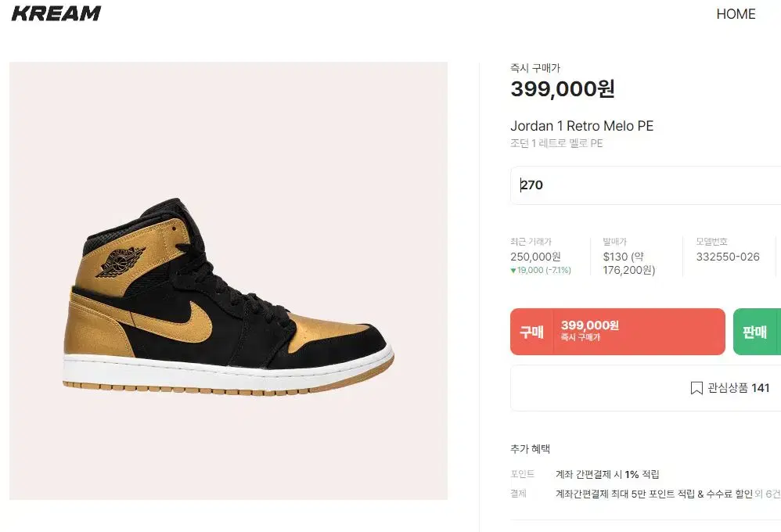Click the 최근 거래가 250,000원 value
The width and height of the screenshot is (781, 532).
click(x=535, y=257)
